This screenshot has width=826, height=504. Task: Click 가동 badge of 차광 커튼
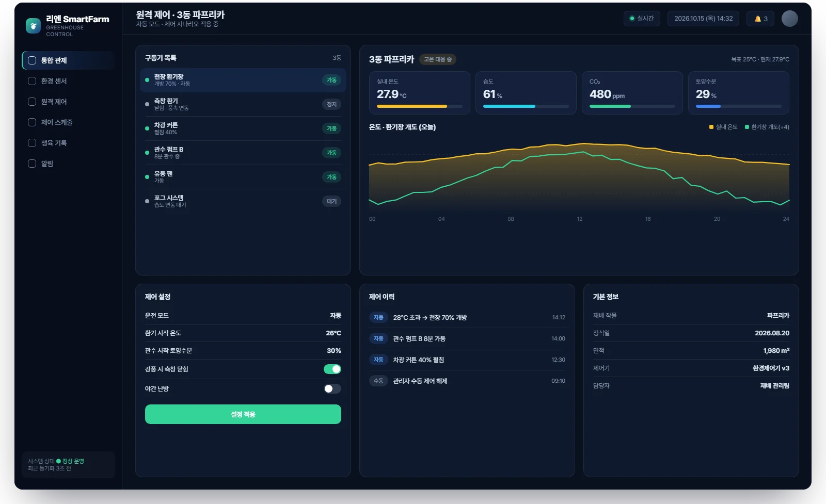coord(331,128)
